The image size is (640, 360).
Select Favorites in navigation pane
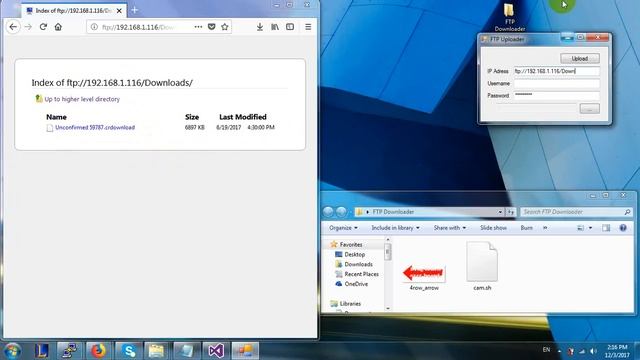pos(351,244)
